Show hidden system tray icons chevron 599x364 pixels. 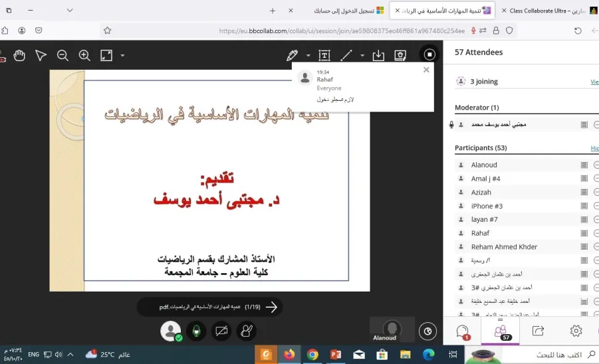pos(70,355)
